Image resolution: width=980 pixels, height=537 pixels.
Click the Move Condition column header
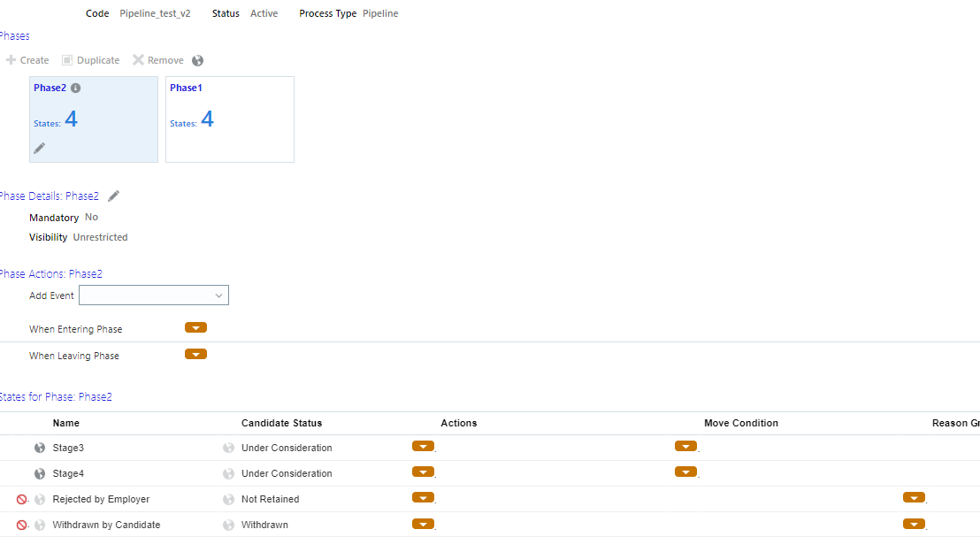pos(740,423)
